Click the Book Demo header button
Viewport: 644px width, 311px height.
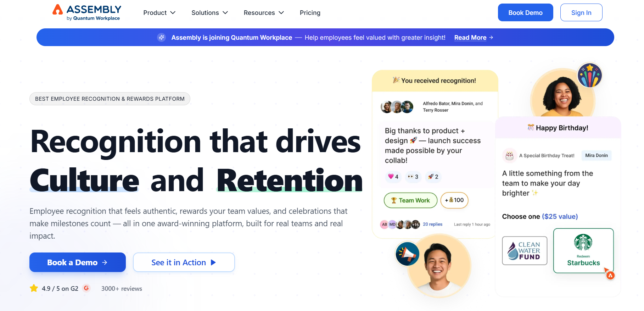pyautogui.click(x=525, y=12)
